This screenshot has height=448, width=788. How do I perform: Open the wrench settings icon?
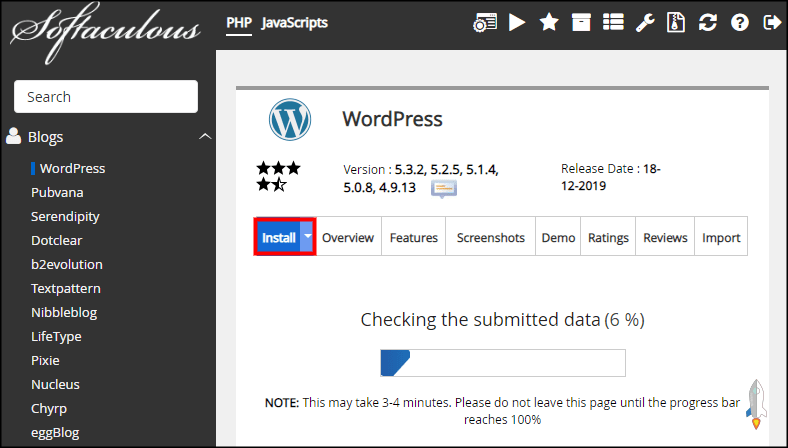coord(645,23)
